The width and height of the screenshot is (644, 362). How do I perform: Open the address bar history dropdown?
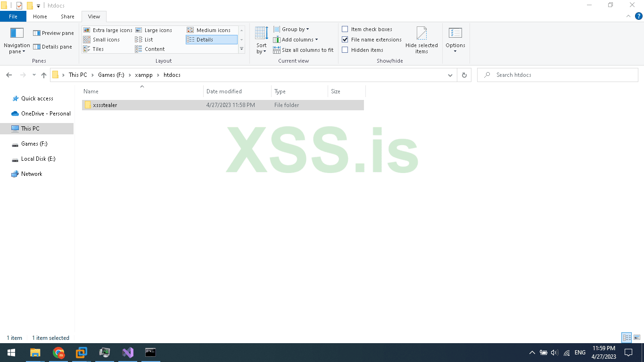click(x=450, y=75)
